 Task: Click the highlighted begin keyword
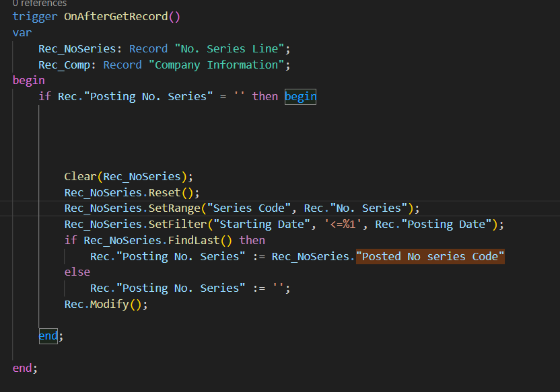pyautogui.click(x=300, y=97)
